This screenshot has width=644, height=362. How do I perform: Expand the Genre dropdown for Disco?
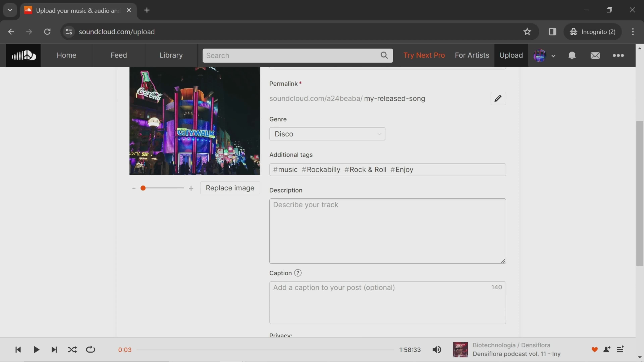[327, 133]
